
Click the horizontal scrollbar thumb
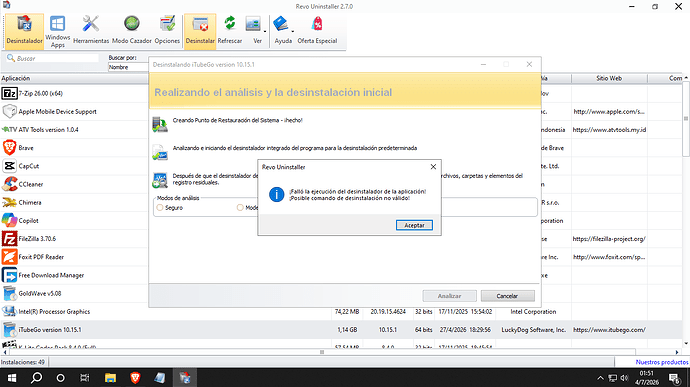(322, 352)
